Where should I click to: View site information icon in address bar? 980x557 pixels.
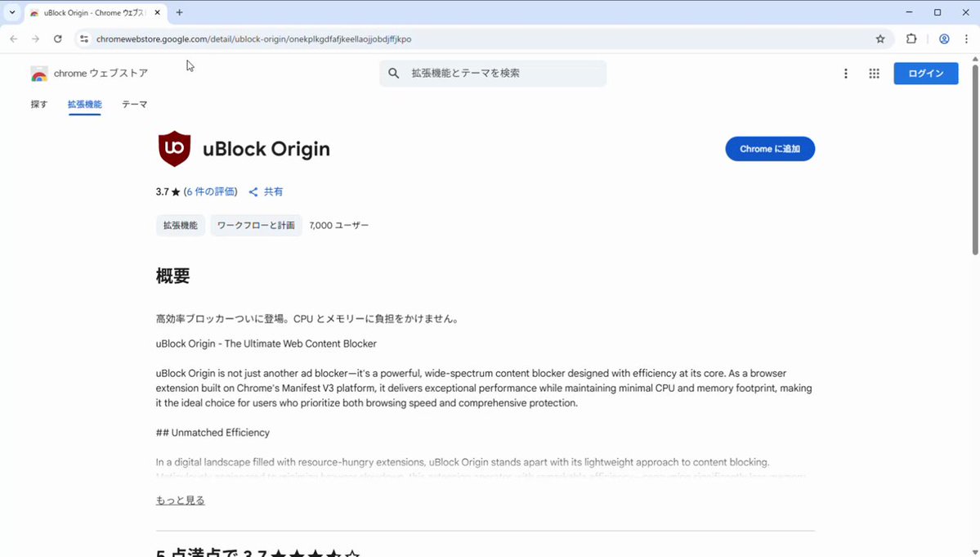[x=83, y=38]
